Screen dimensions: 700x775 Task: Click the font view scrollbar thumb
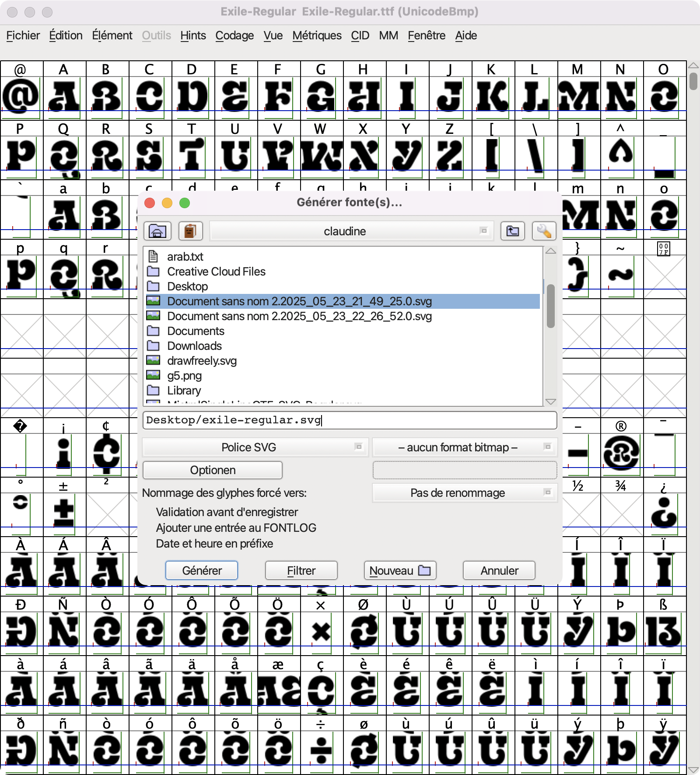[693, 81]
